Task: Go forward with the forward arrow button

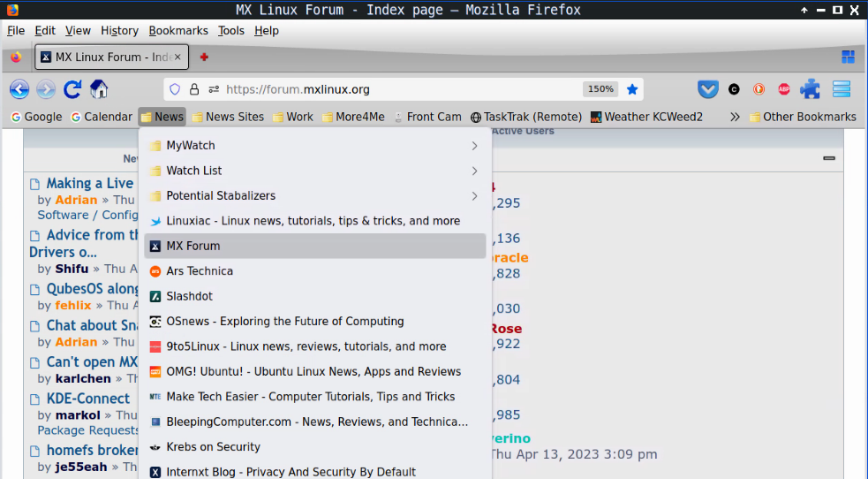Action: (46, 89)
